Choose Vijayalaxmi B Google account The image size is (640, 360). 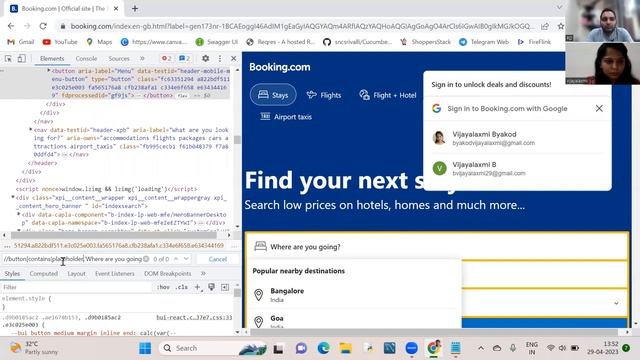pyautogui.click(x=517, y=168)
